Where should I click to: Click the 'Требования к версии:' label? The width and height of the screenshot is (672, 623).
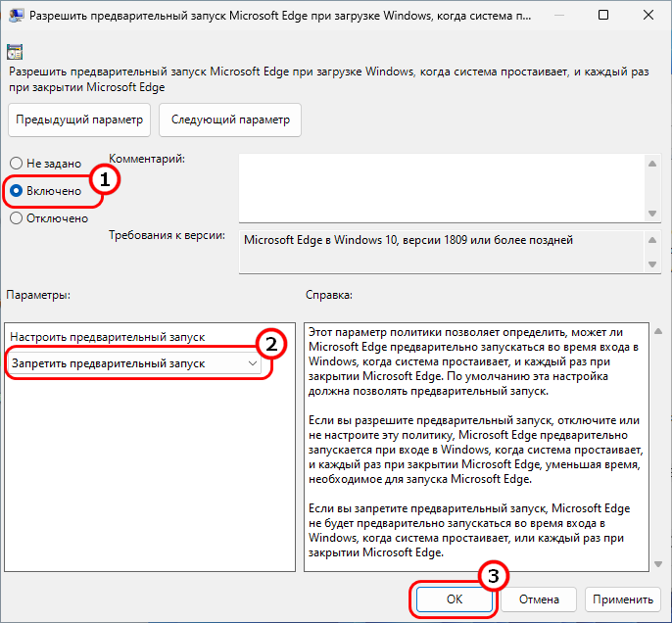click(167, 235)
